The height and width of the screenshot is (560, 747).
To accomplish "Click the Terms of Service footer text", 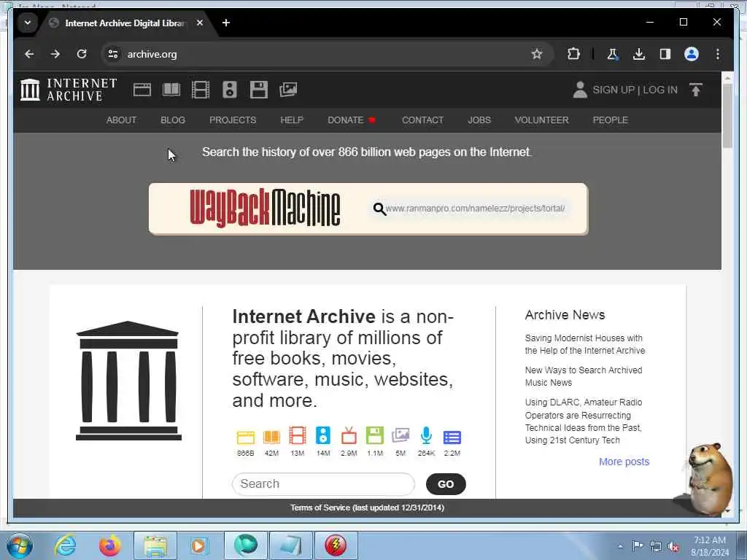I will [x=368, y=507].
